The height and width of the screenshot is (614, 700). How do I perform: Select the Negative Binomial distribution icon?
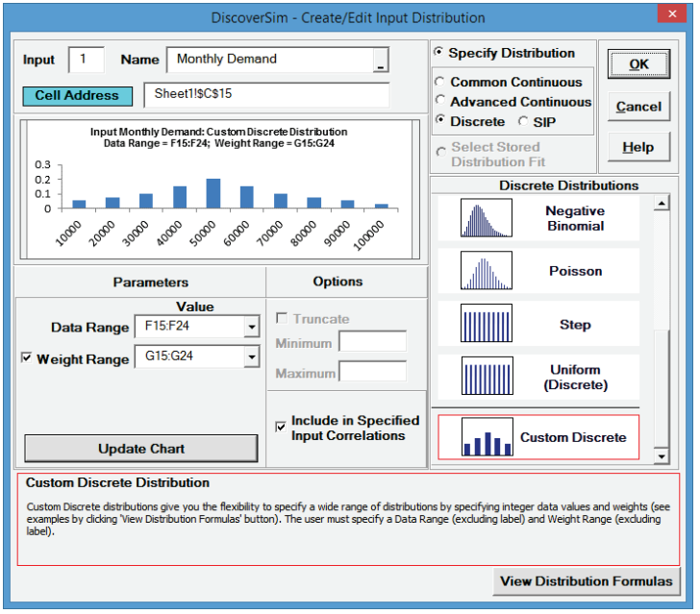point(487,218)
